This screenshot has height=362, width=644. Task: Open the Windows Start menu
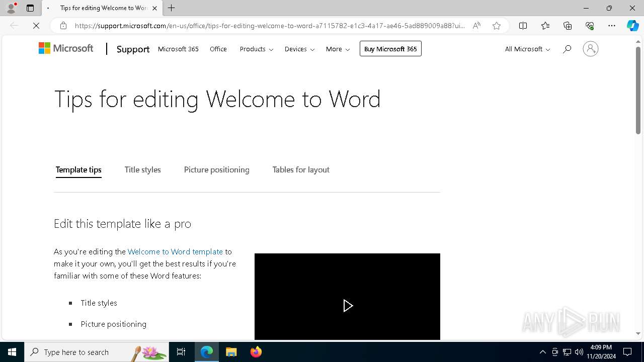point(12,352)
